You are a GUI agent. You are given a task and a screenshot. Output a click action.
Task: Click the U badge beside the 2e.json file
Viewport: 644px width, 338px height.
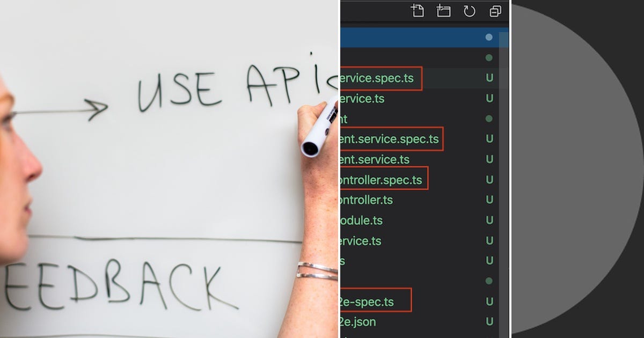489,321
